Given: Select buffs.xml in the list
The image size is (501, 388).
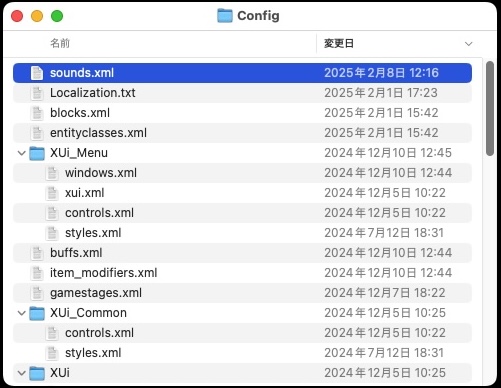Looking at the screenshot, I should click(242, 253).
